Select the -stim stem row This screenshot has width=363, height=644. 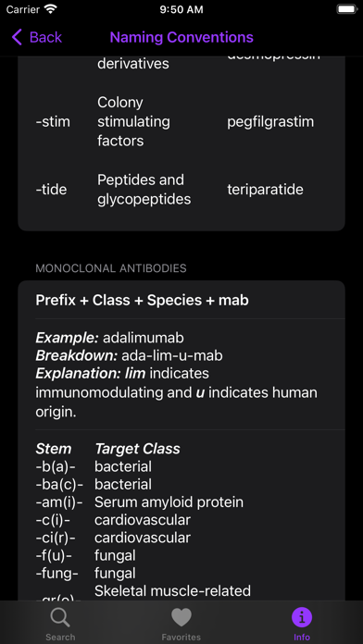pos(181,121)
